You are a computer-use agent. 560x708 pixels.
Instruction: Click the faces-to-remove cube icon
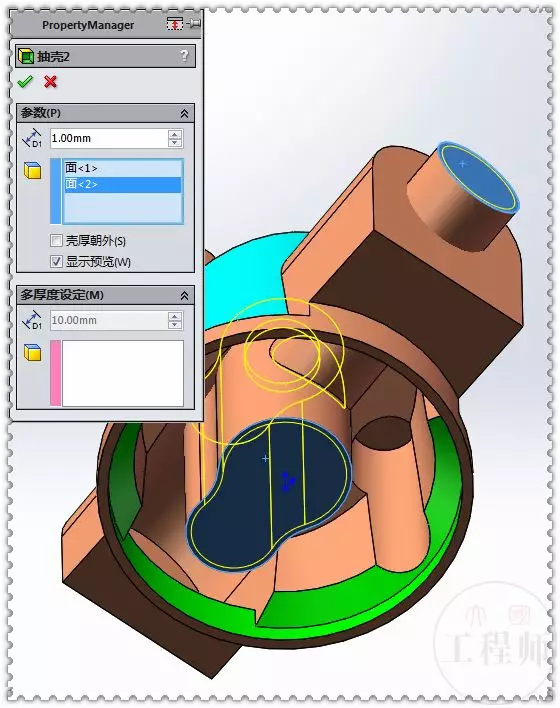click(x=33, y=171)
